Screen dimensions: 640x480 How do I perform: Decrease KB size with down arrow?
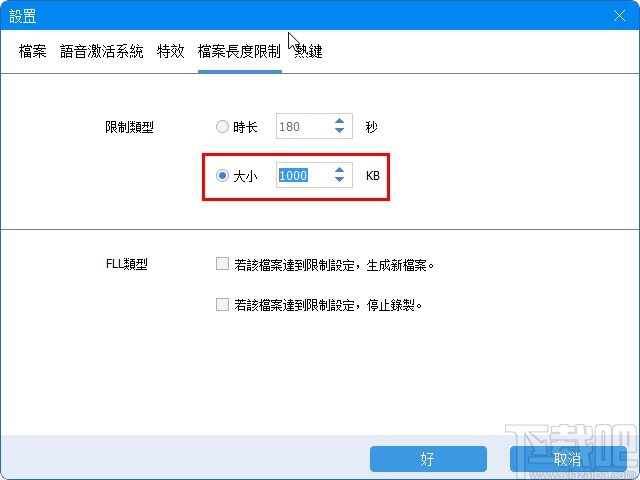(340, 180)
